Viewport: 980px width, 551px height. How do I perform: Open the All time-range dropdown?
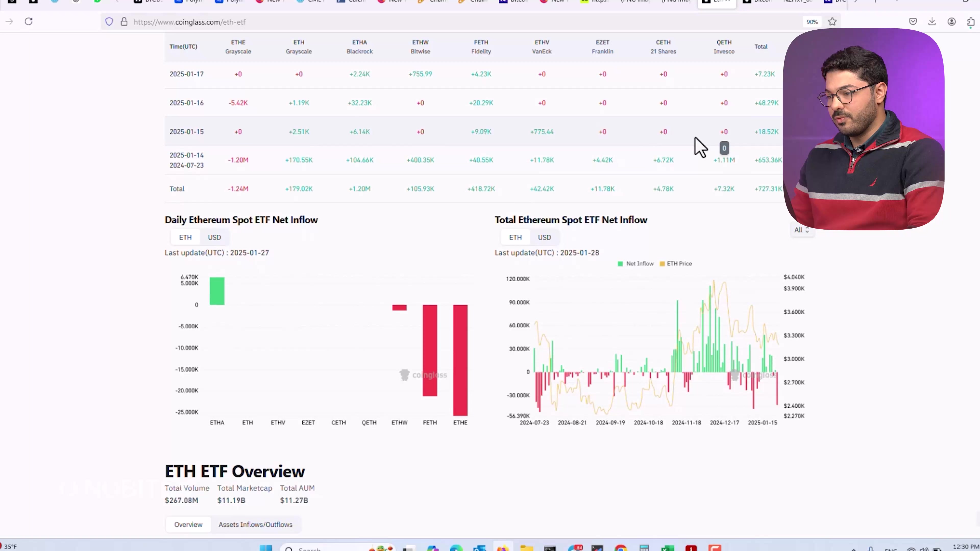click(x=802, y=230)
